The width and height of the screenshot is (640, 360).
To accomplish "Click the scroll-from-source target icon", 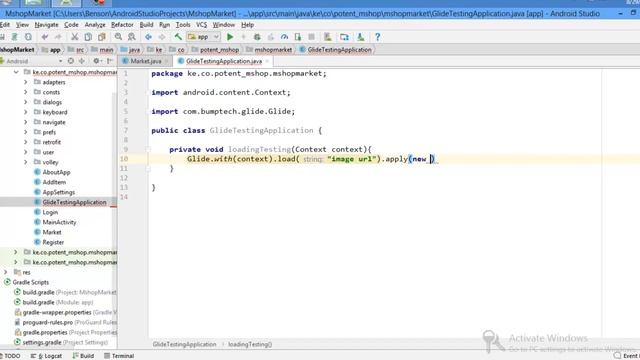I will 71,61.
